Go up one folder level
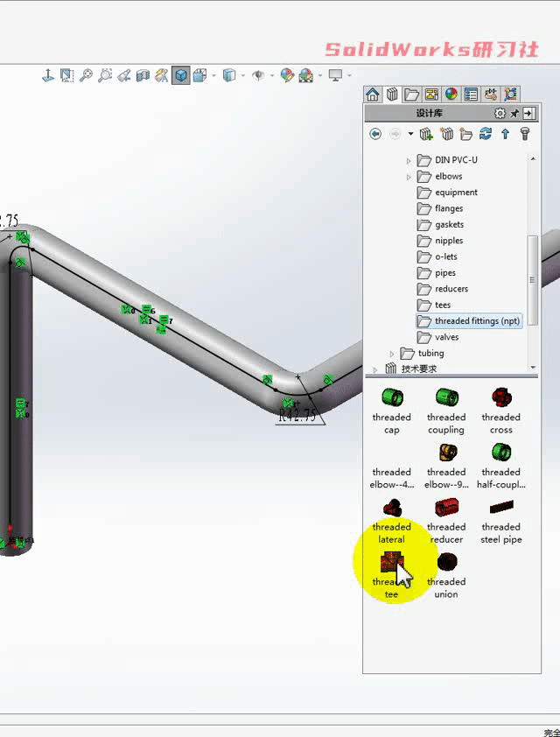 505,135
